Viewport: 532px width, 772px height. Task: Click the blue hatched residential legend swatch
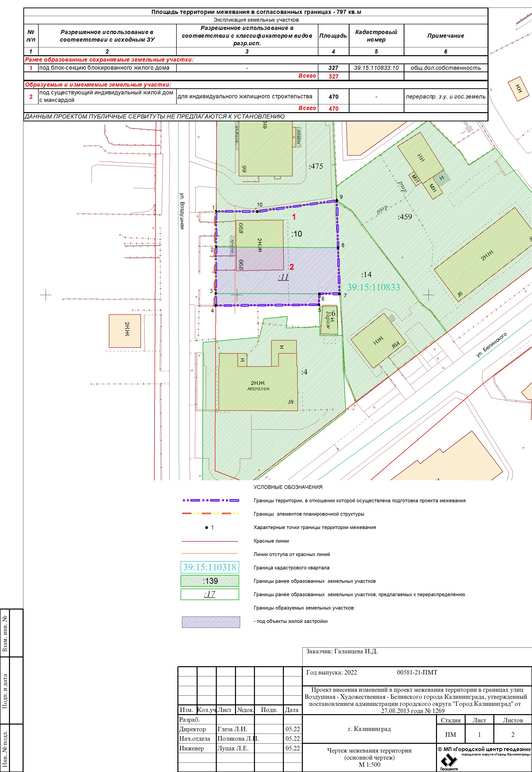tap(211, 622)
